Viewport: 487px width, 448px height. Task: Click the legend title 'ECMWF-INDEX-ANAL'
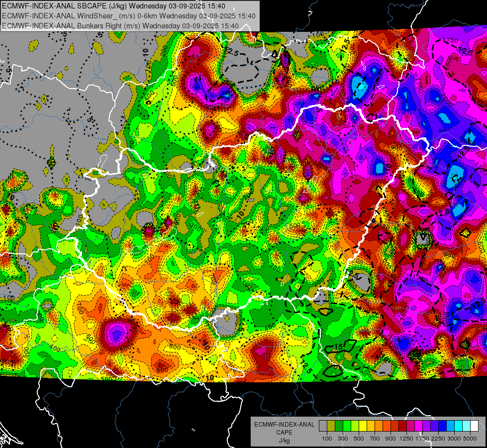pos(285,425)
